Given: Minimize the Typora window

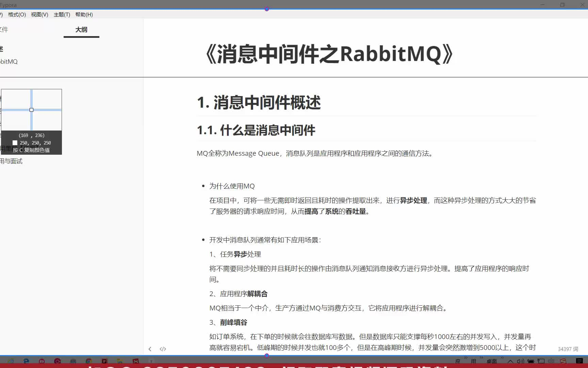Looking at the screenshot, I should click(x=542, y=5).
